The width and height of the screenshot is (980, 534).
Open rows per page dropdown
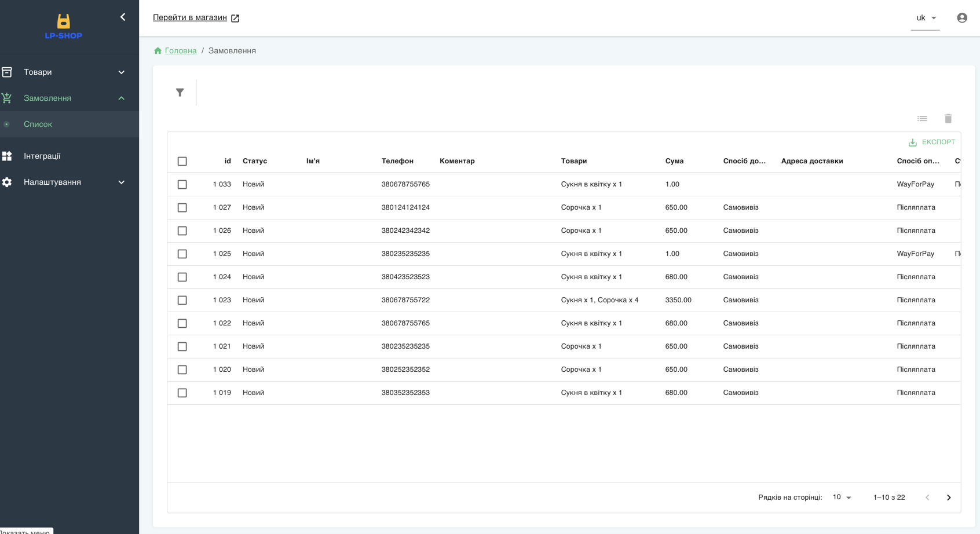(x=842, y=498)
